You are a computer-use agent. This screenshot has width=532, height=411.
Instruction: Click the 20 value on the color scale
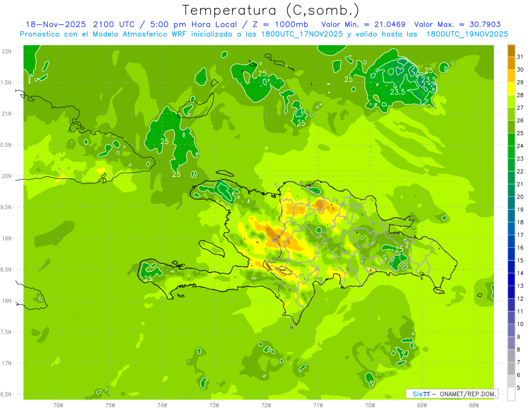click(520, 197)
